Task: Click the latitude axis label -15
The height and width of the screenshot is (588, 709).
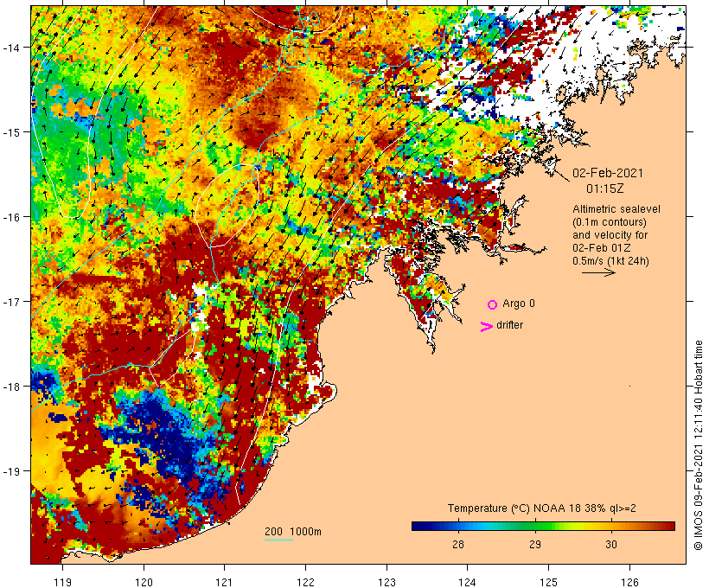Action: [x=10, y=132]
